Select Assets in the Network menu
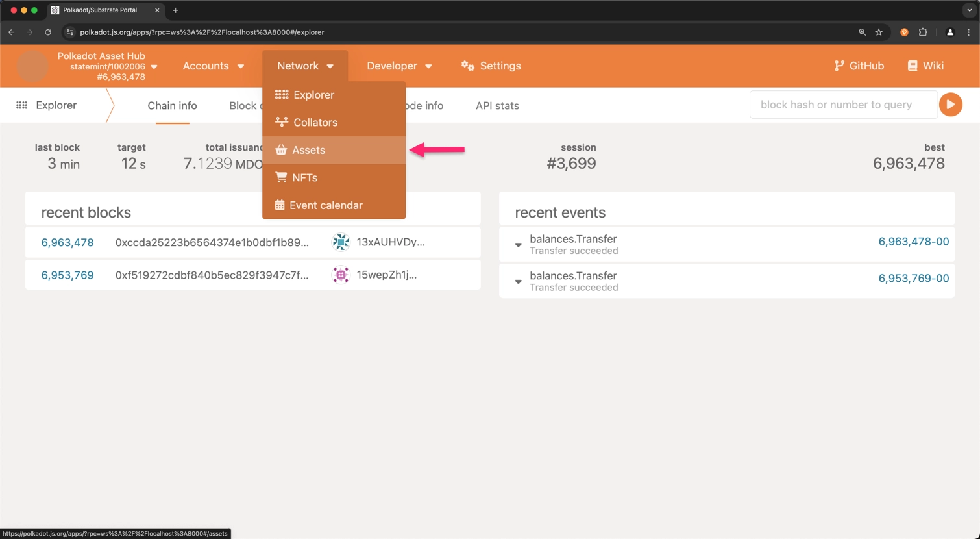980x539 pixels. pyautogui.click(x=308, y=150)
